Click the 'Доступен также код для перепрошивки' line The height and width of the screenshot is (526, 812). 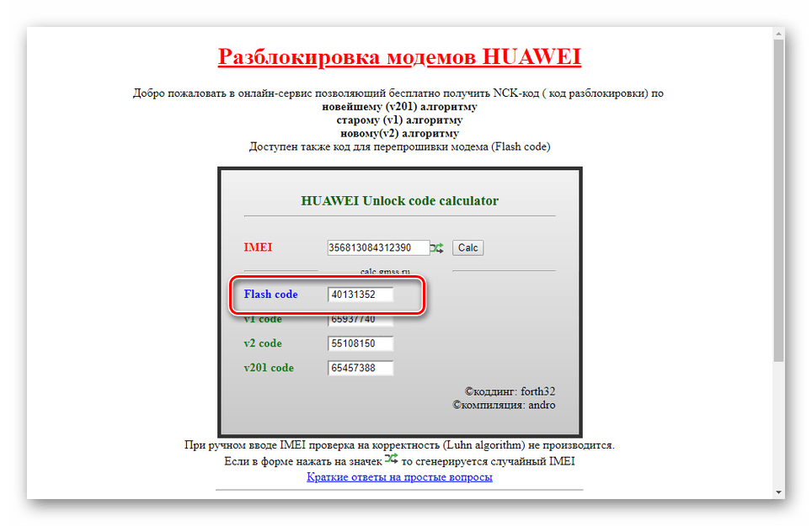pyautogui.click(x=399, y=147)
